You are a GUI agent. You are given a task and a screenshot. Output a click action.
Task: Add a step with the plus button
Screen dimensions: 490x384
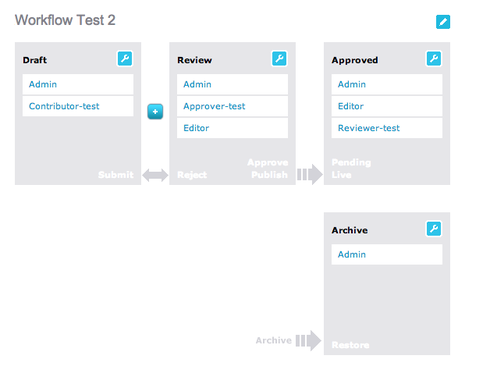tap(155, 111)
